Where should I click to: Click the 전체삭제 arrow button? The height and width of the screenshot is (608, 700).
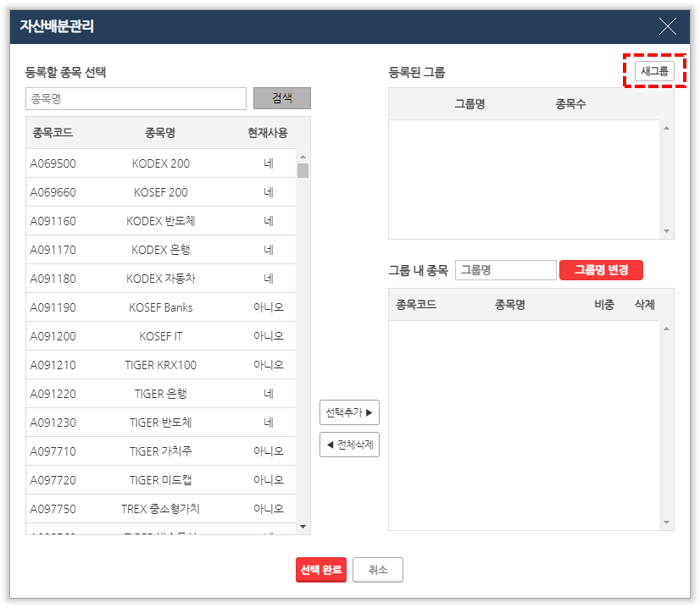348,445
